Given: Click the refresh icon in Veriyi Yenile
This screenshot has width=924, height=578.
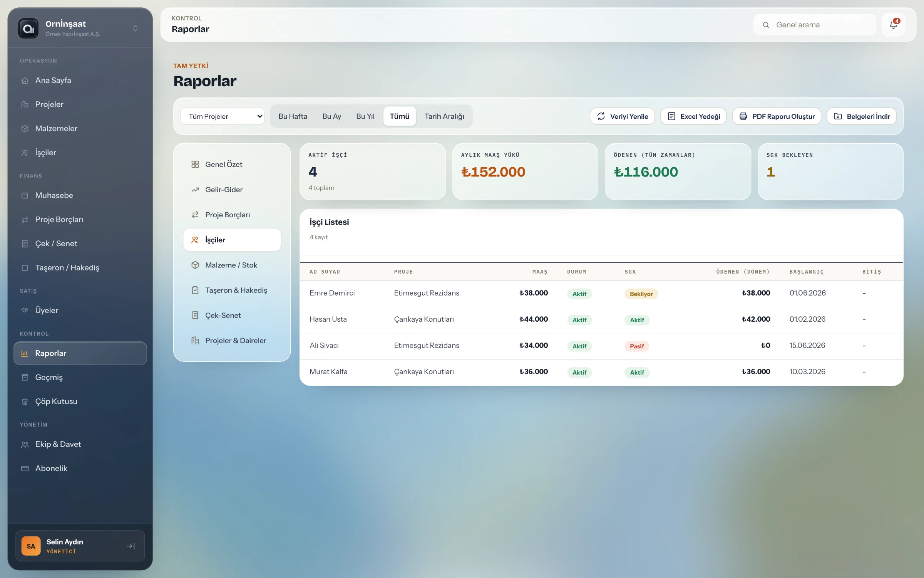Looking at the screenshot, I should pos(601,116).
